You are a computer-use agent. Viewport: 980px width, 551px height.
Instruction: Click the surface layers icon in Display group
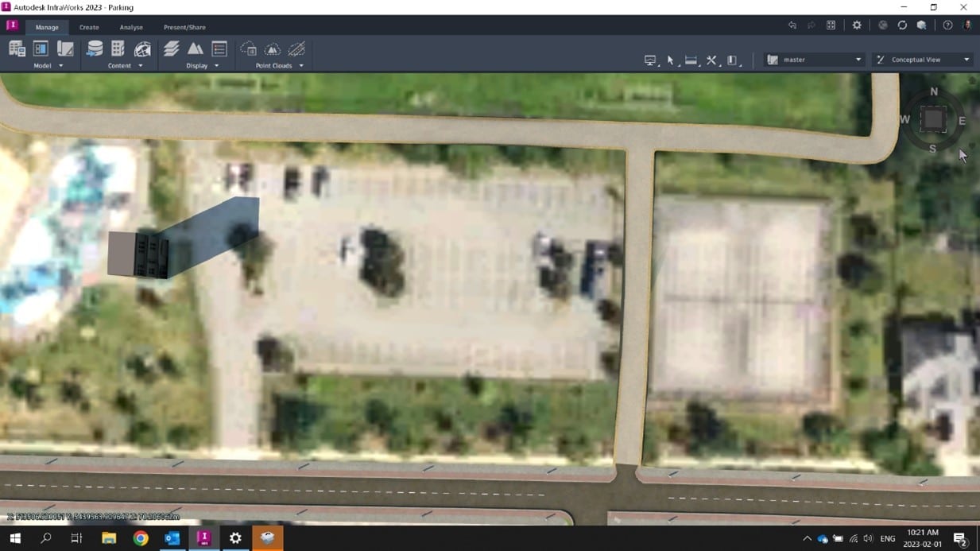[170, 49]
